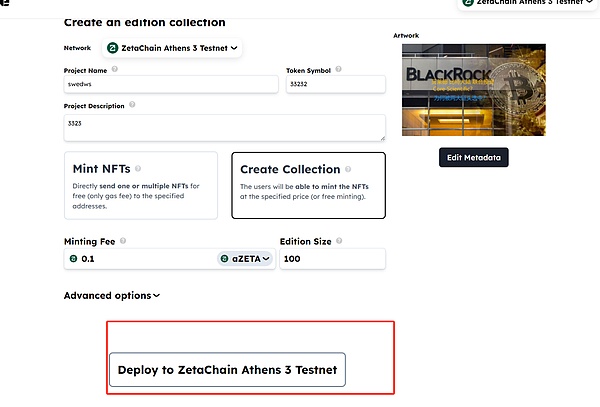Click the Project Description help icon
The image size is (600, 407).
coord(132,104)
